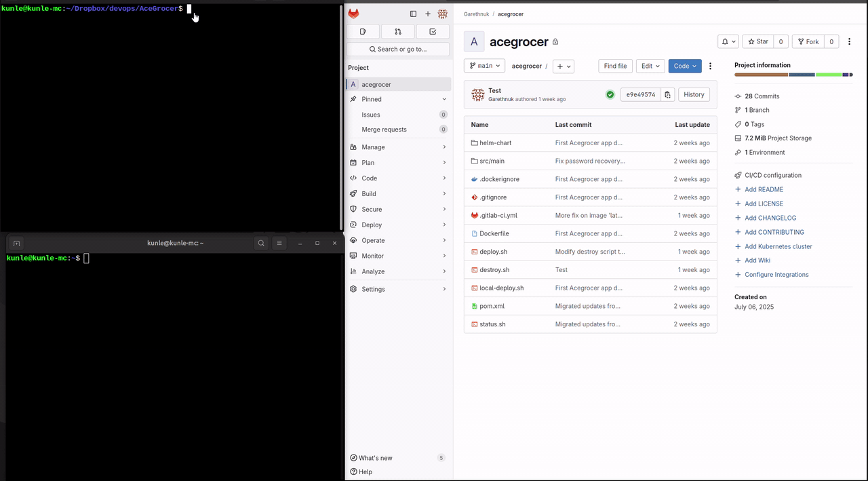
Task: Expand the Secure sidebar menu
Action: [398, 210]
